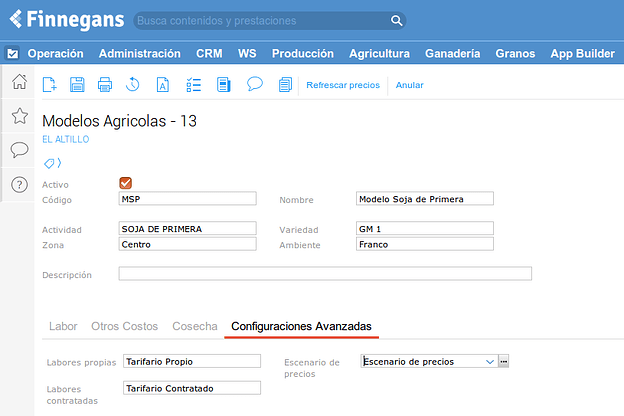
Task: Click the empty Descripción field
Action: [x=325, y=274]
